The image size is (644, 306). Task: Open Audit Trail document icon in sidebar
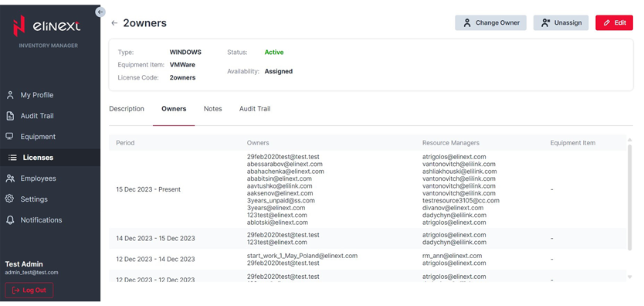click(x=10, y=116)
